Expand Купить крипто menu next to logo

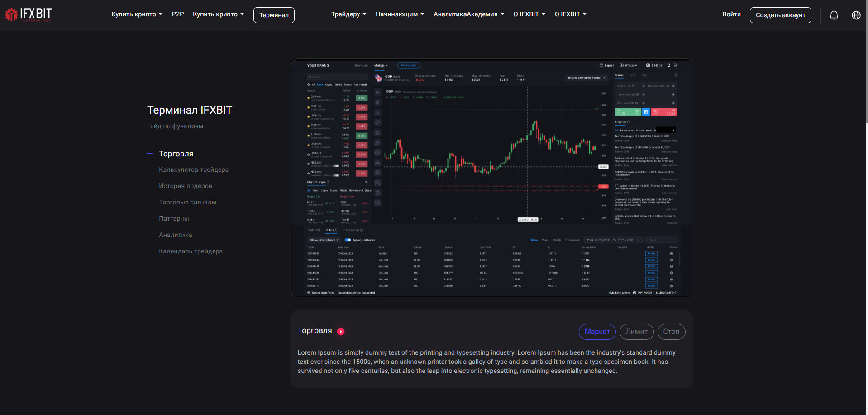(x=137, y=14)
